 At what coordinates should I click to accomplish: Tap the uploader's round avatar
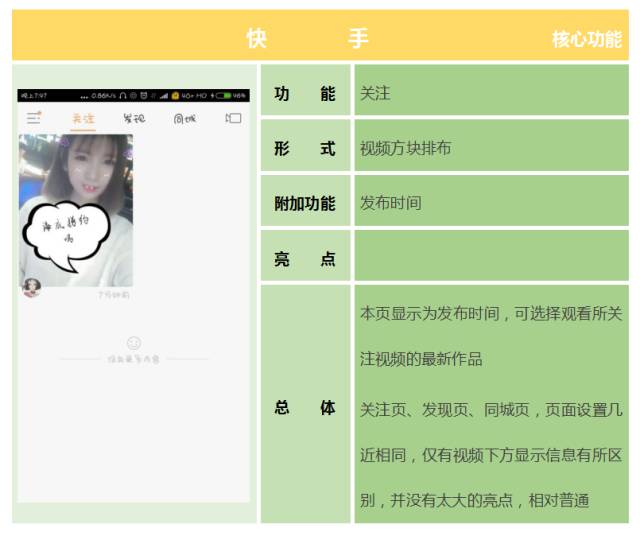tap(31, 288)
